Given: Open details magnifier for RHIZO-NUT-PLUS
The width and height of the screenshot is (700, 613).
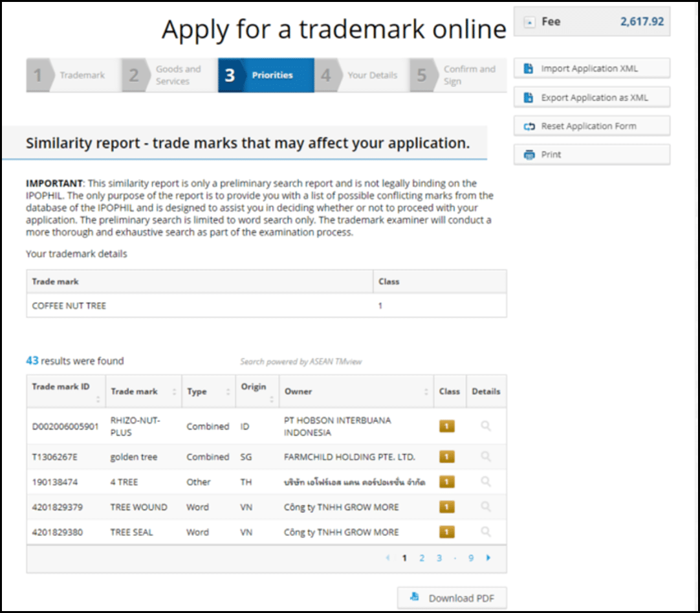Looking at the screenshot, I should pos(485,426).
